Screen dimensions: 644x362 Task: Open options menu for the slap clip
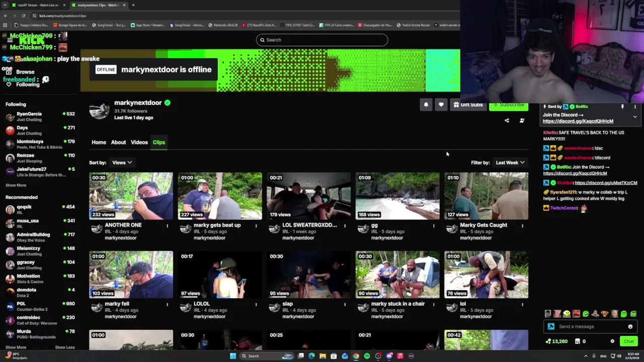point(345,304)
